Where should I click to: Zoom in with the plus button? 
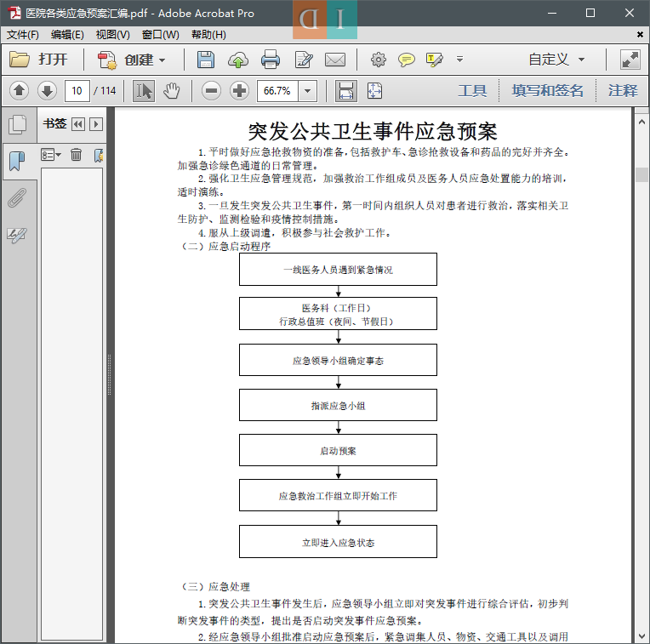239,91
